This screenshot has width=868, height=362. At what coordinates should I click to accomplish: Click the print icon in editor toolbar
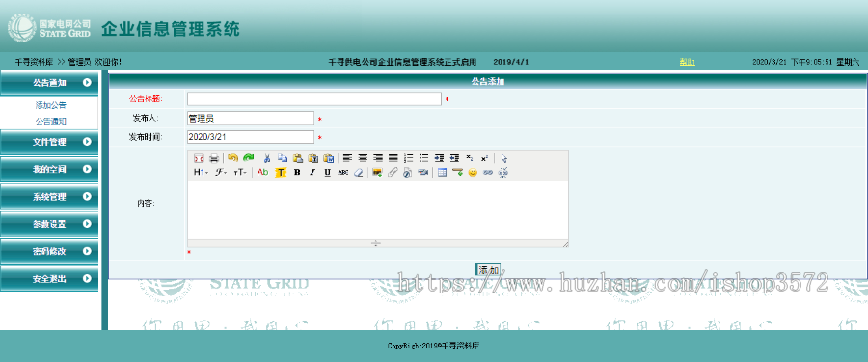[214, 158]
